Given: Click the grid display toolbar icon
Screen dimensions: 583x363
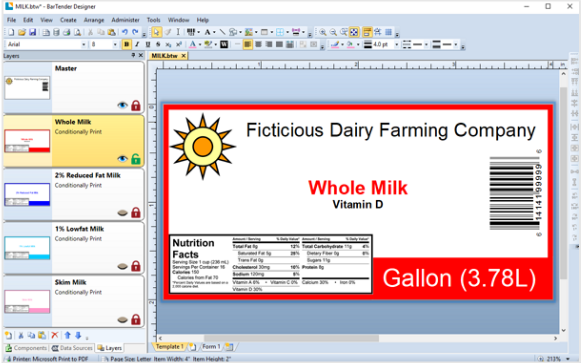Looking at the screenshot, I should click(388, 32).
